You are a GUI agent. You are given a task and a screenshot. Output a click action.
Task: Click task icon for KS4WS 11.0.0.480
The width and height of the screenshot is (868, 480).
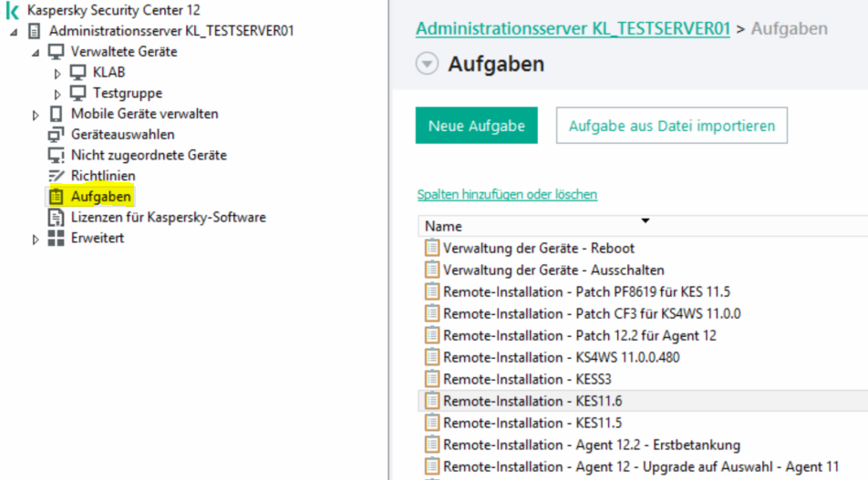click(432, 357)
